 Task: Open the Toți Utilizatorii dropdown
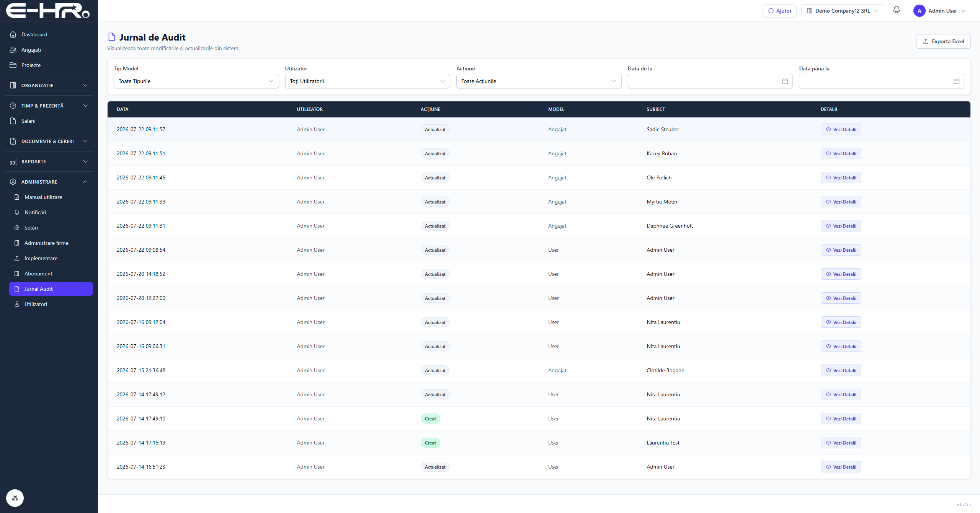pos(367,81)
